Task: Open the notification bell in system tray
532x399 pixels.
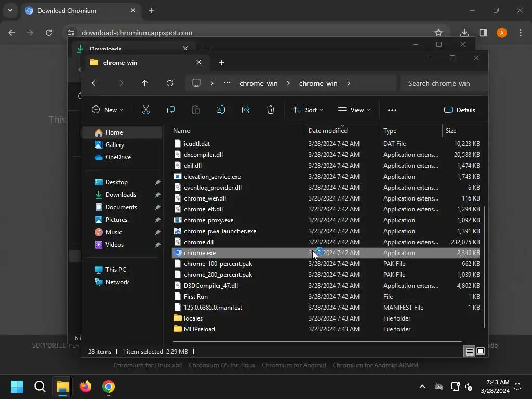Action: click(x=518, y=387)
